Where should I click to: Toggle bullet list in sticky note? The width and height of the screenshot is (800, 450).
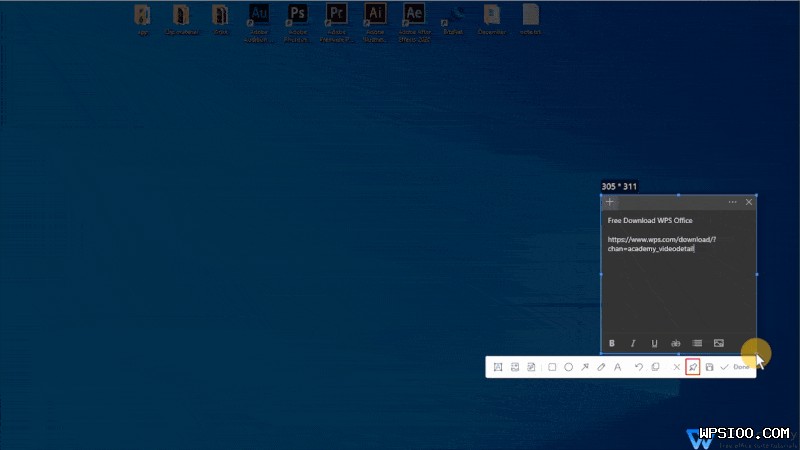697,343
